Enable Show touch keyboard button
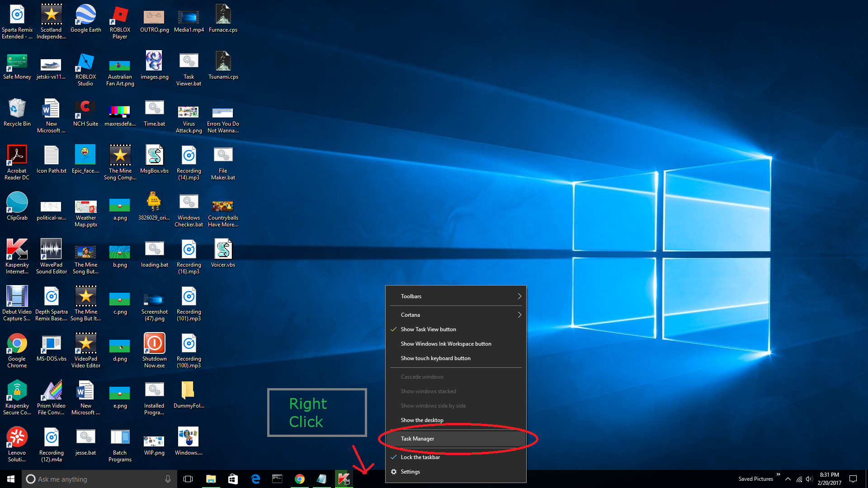This screenshot has width=868, height=488. 456,358
